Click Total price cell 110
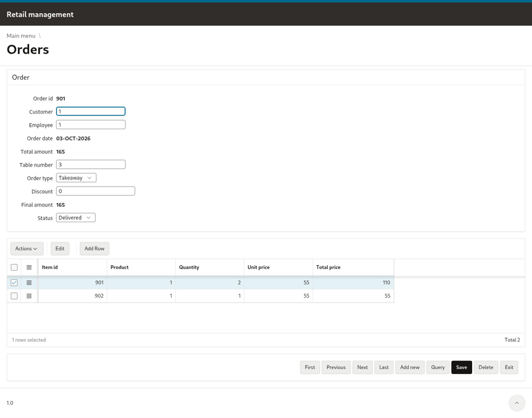Image resolution: width=532 pixels, height=418 pixels. pyautogui.click(x=353, y=283)
